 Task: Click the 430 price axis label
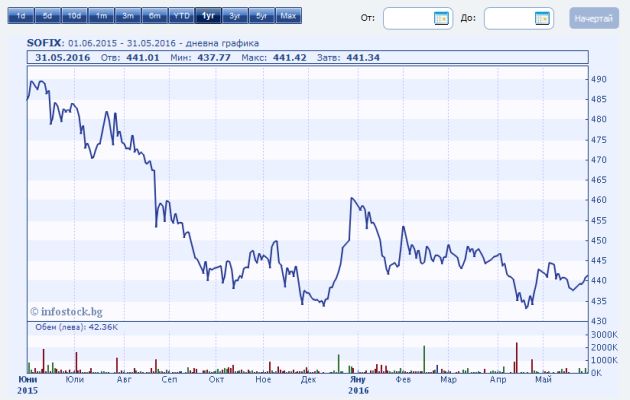(599, 321)
